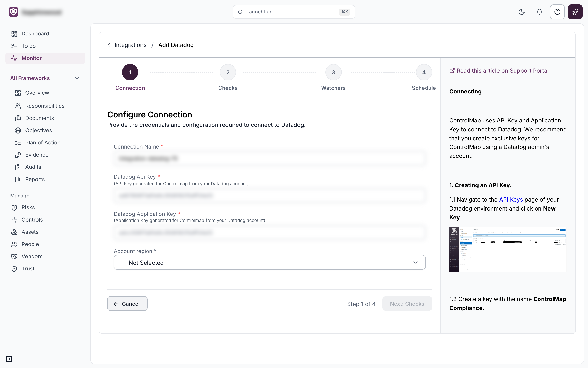Open notifications bell
This screenshot has width=588, height=368.
pos(539,12)
